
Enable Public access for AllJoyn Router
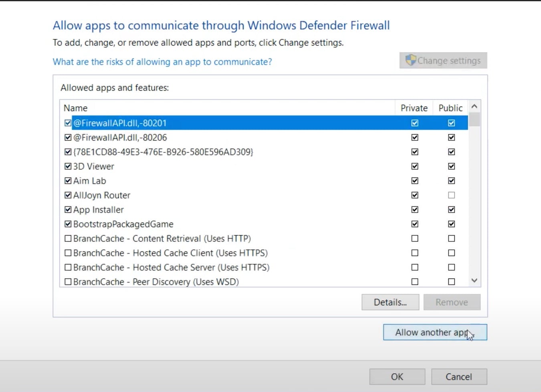click(x=451, y=195)
